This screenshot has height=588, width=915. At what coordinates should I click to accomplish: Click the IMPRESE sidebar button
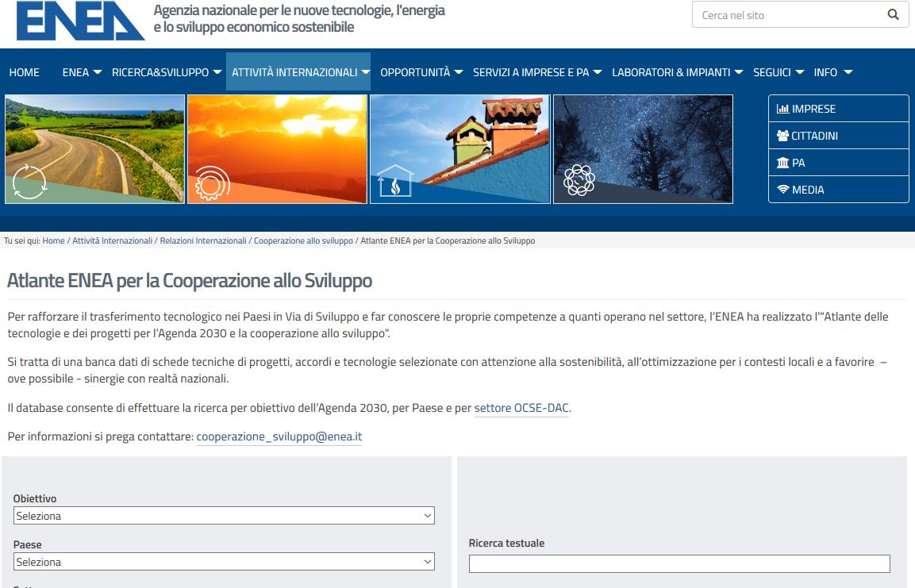(x=839, y=109)
